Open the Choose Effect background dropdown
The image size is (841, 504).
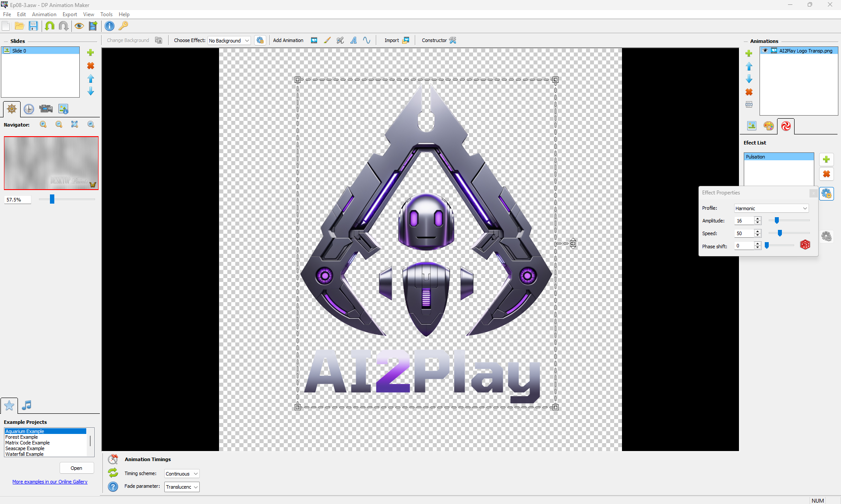coord(229,41)
